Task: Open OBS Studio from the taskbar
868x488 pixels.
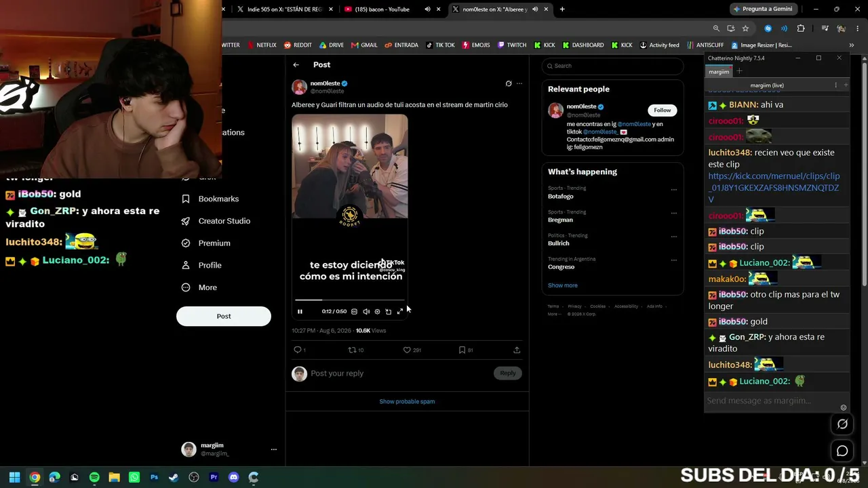Action: coord(194,477)
